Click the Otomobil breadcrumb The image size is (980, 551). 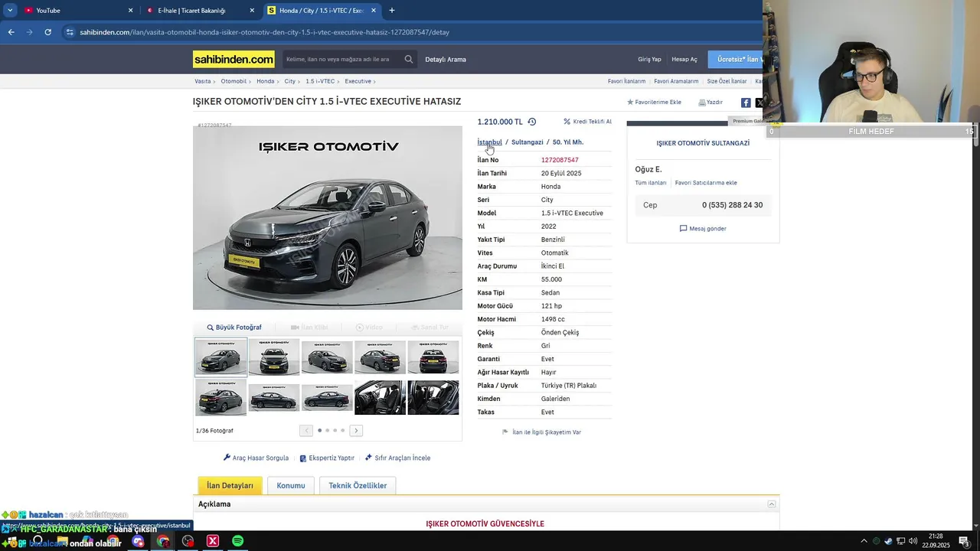(x=234, y=81)
